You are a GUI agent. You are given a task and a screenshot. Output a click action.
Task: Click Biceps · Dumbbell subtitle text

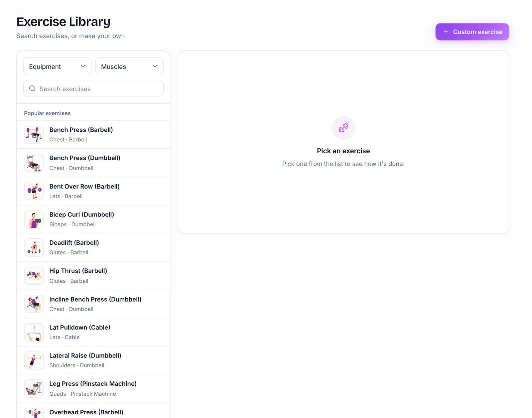tap(72, 224)
